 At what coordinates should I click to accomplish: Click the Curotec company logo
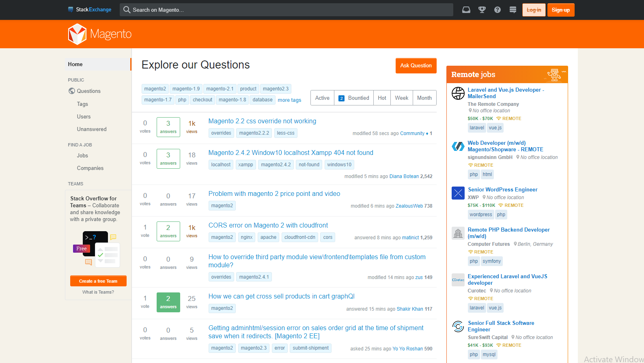(458, 280)
